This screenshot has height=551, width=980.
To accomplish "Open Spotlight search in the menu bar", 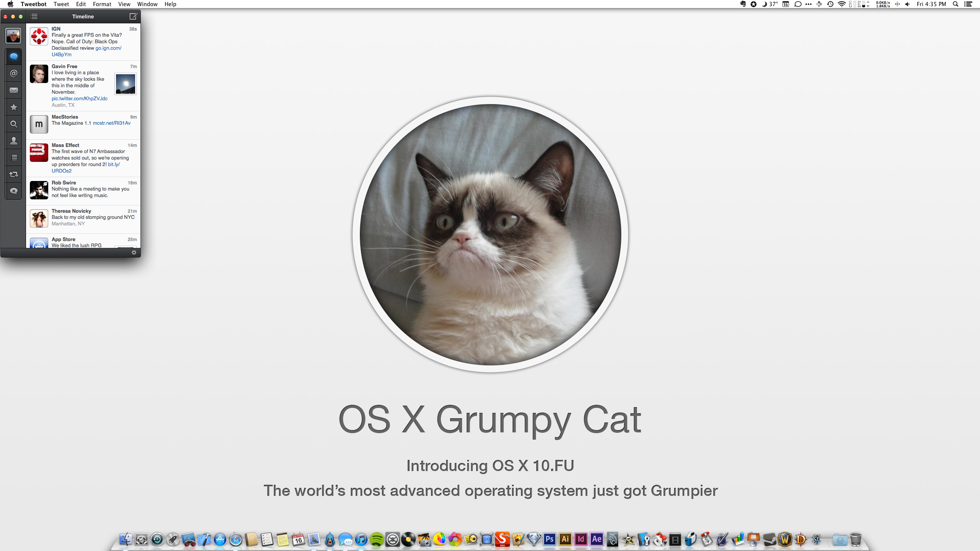I will [955, 4].
